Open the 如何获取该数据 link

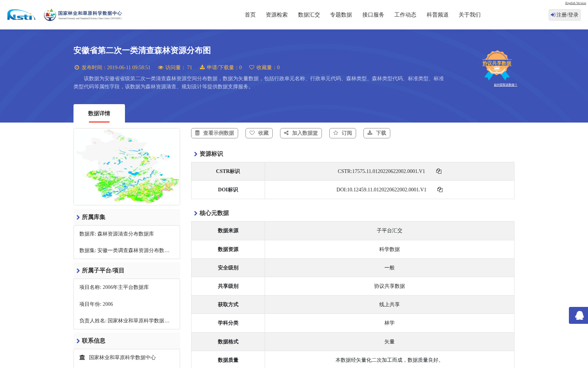[x=505, y=85]
